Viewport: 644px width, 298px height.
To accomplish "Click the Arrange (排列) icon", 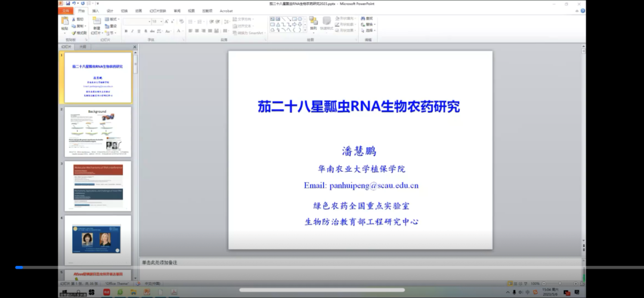I will click(313, 23).
